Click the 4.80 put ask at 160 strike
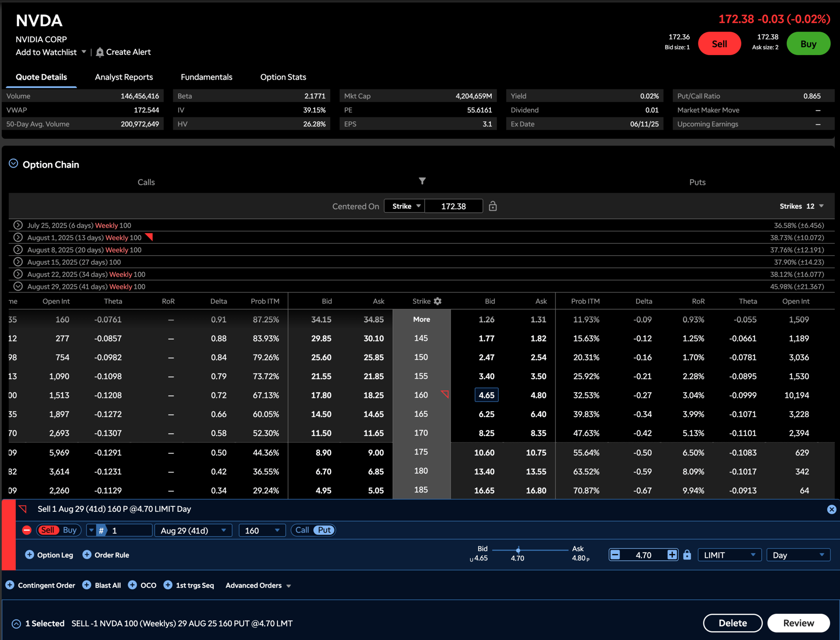This screenshot has width=840, height=640. click(x=538, y=395)
